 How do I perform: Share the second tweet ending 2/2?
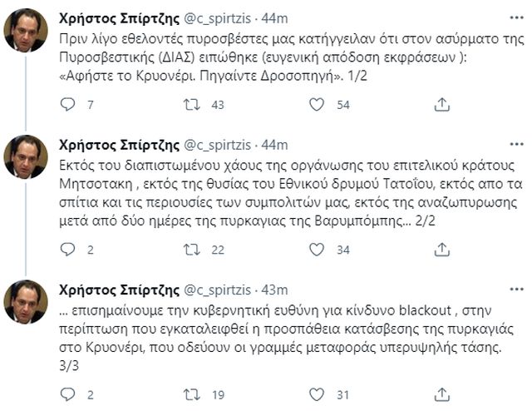(443, 249)
